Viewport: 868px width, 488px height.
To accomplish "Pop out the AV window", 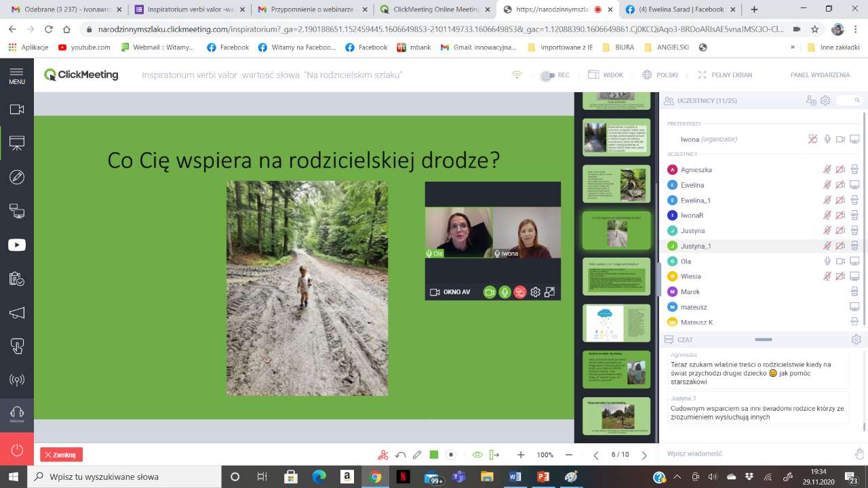I will [550, 292].
